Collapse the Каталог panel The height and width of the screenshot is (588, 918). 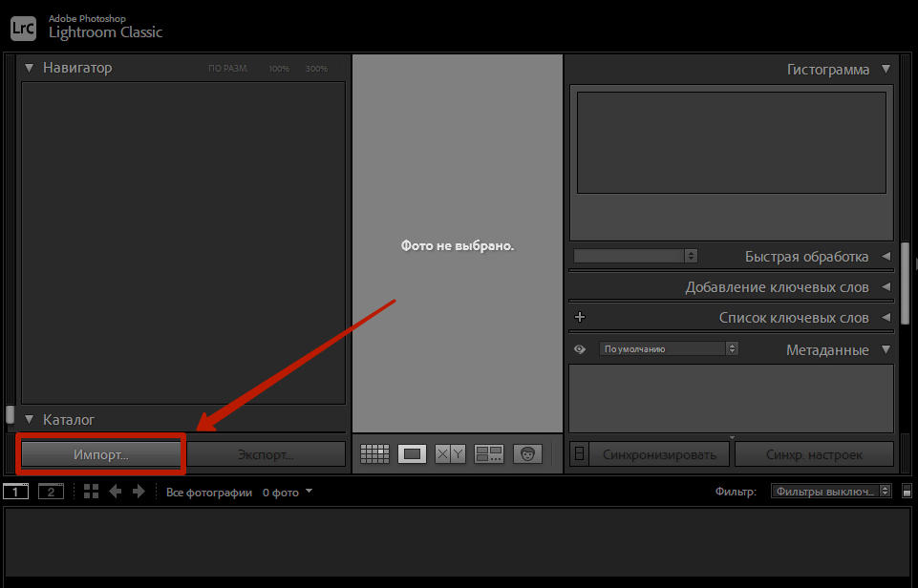coord(29,419)
